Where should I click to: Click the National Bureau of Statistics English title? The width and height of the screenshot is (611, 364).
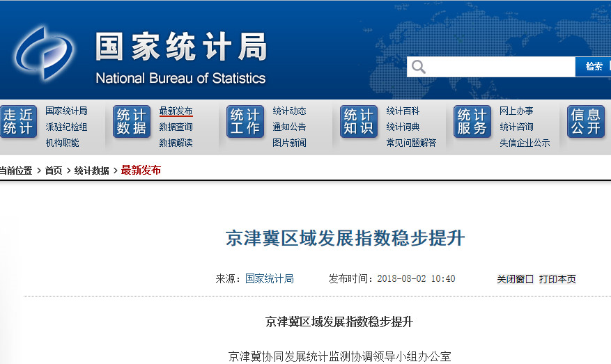click(x=180, y=78)
